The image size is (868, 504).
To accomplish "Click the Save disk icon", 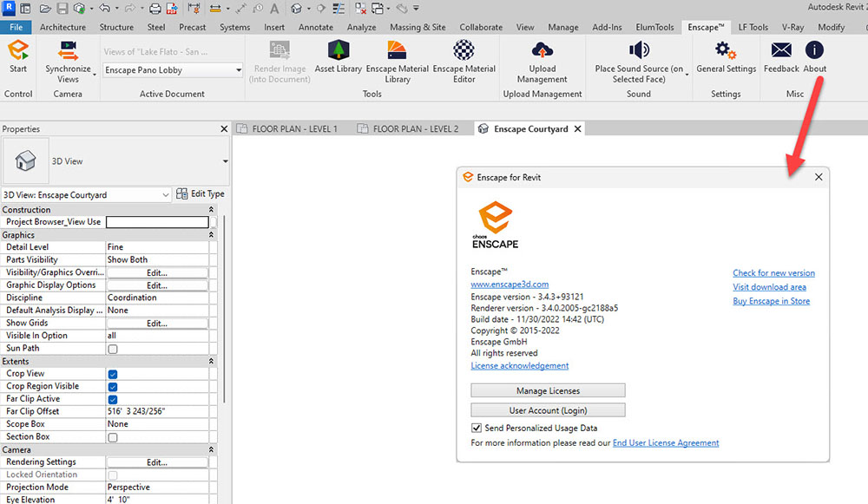I will coord(62,9).
